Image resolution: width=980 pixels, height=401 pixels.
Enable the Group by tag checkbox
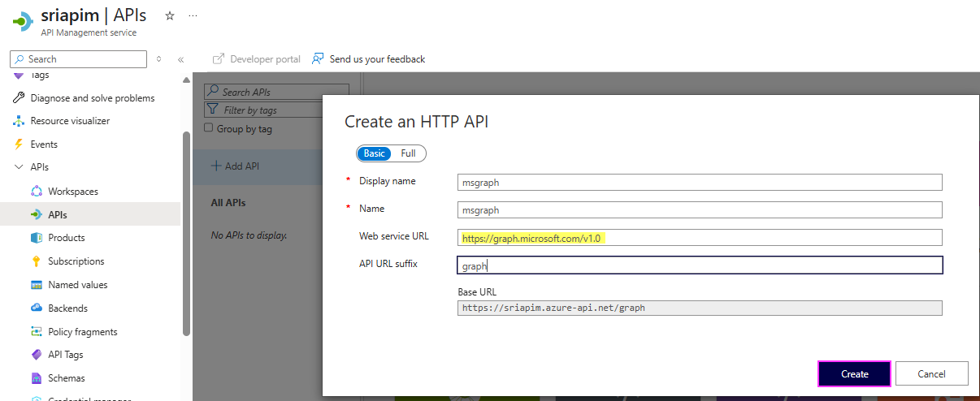(209, 128)
